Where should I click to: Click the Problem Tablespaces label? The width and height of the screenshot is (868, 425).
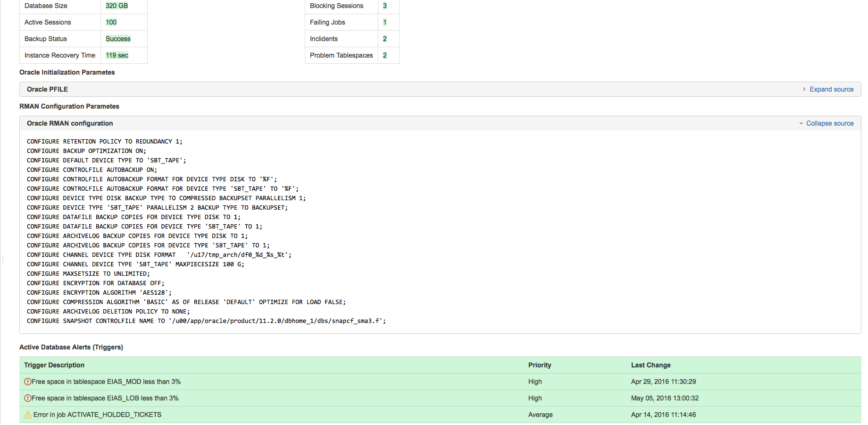[x=341, y=55]
